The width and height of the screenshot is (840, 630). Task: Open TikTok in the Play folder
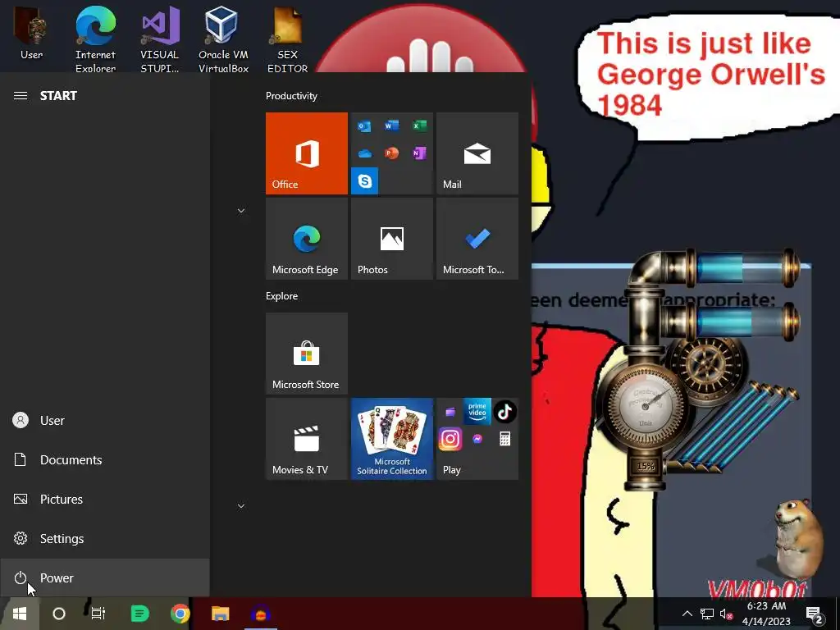click(504, 412)
